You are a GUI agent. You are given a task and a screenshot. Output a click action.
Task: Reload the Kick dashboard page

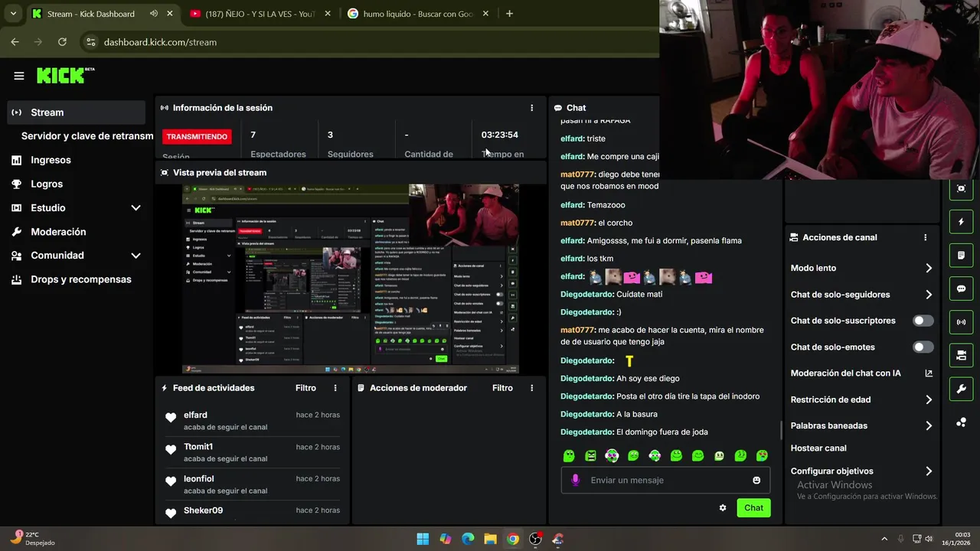point(62,42)
